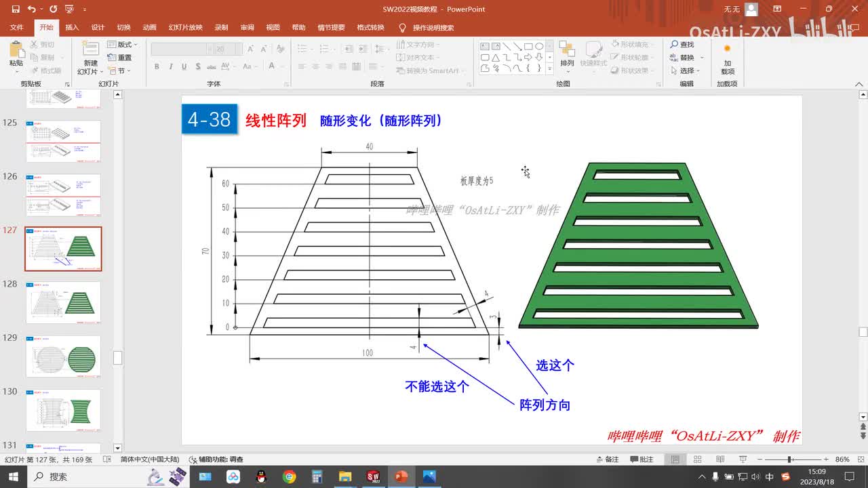Open the Section (节) dropdown
This screenshot has height=488, width=868.
tap(120, 70)
